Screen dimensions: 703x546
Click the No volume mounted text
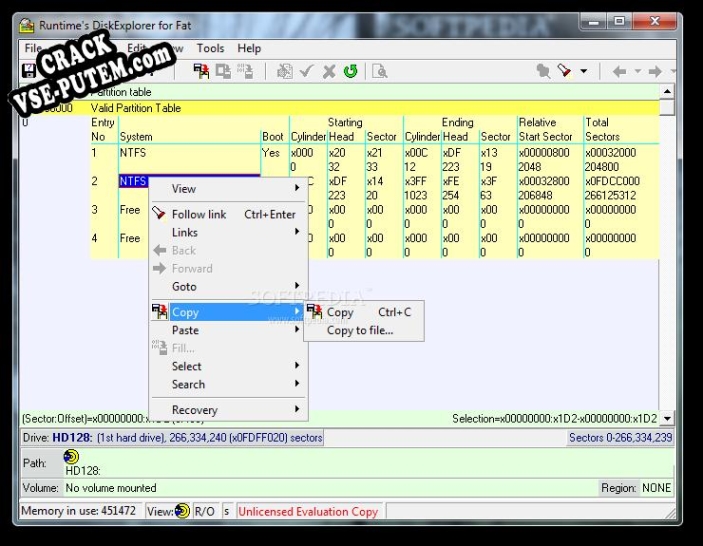pos(111,488)
